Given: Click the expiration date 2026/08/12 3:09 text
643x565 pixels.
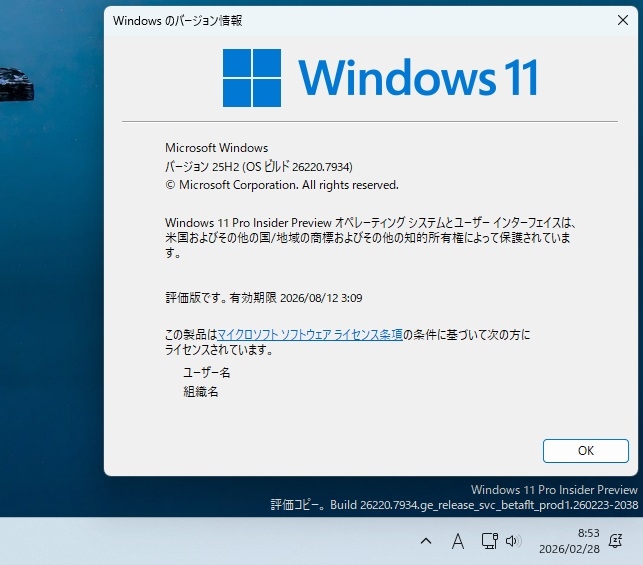Looking at the screenshot, I should coord(264,298).
